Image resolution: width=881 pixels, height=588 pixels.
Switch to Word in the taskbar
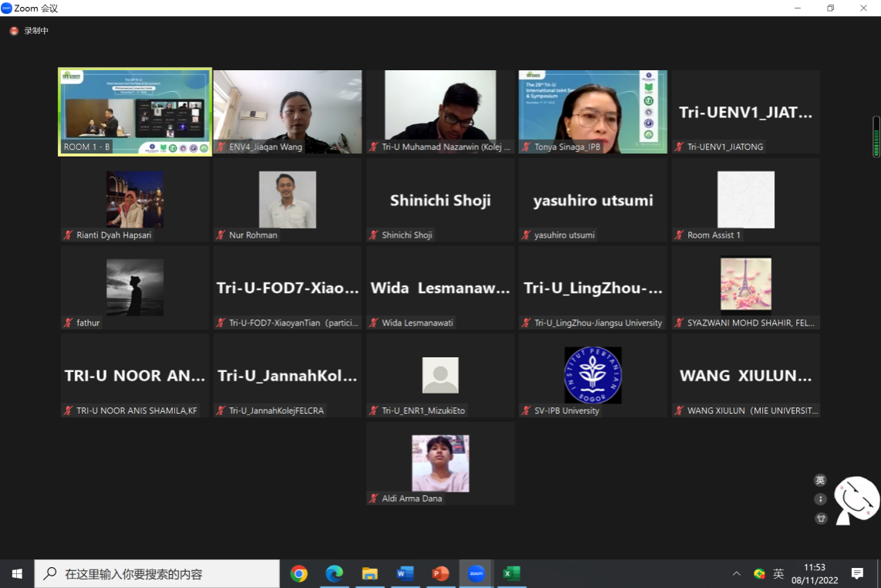405,573
